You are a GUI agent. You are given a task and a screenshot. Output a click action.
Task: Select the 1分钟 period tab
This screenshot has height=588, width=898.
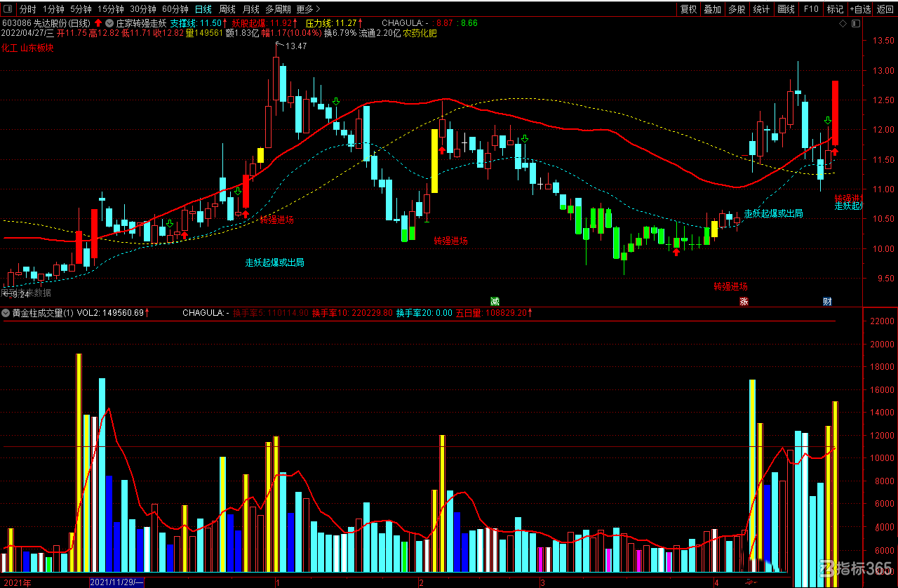(55, 9)
